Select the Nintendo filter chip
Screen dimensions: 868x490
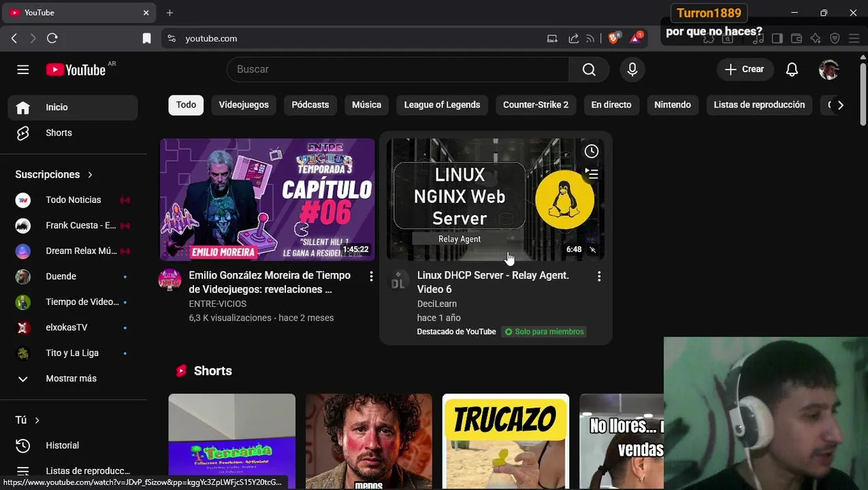click(673, 105)
